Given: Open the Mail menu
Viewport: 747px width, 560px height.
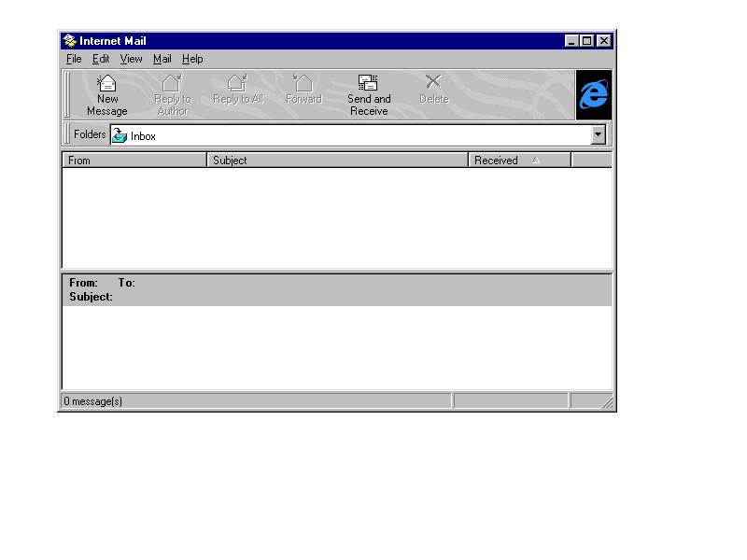Looking at the screenshot, I should point(162,59).
